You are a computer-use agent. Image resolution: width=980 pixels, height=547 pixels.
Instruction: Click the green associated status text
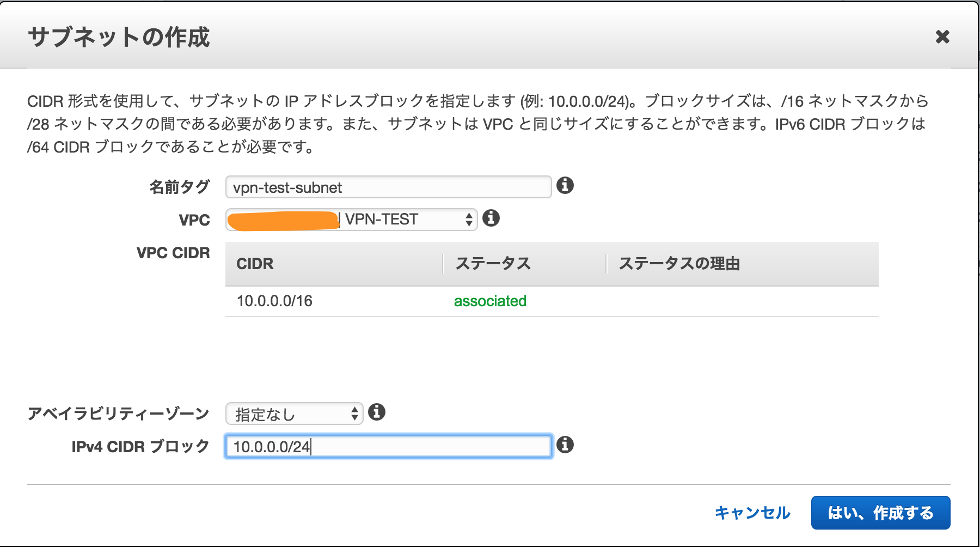(x=491, y=301)
